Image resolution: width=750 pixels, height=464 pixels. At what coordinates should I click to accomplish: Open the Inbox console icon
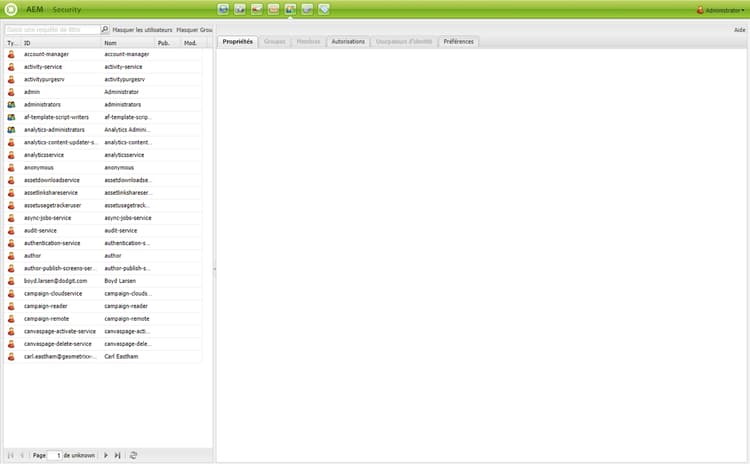(x=273, y=9)
